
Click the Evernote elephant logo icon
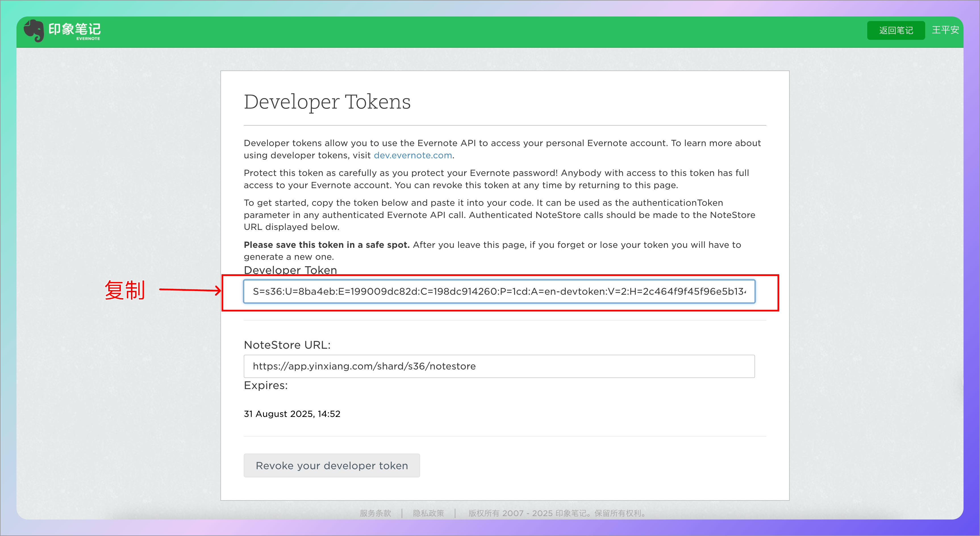34,30
